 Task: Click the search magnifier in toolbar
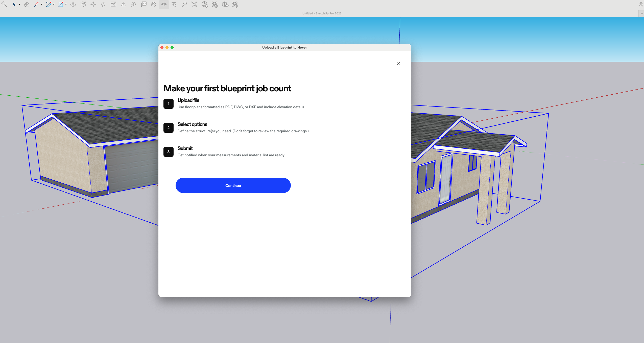(x=4, y=4)
